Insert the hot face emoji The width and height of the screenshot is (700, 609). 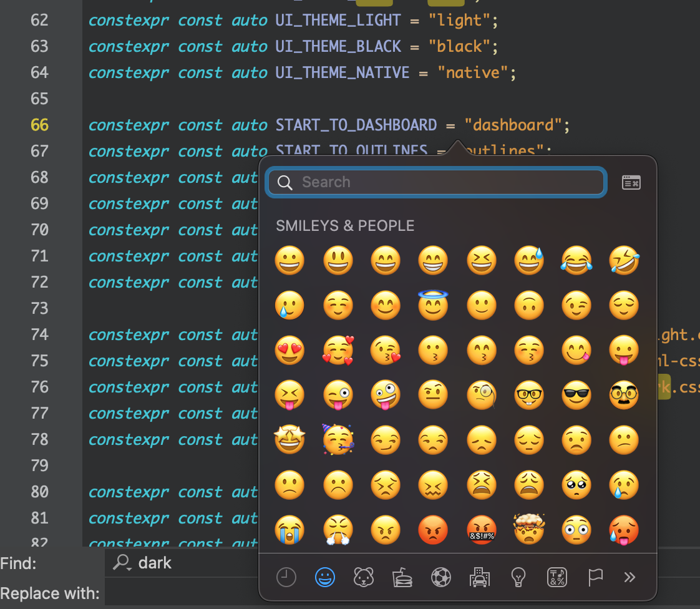click(x=624, y=530)
